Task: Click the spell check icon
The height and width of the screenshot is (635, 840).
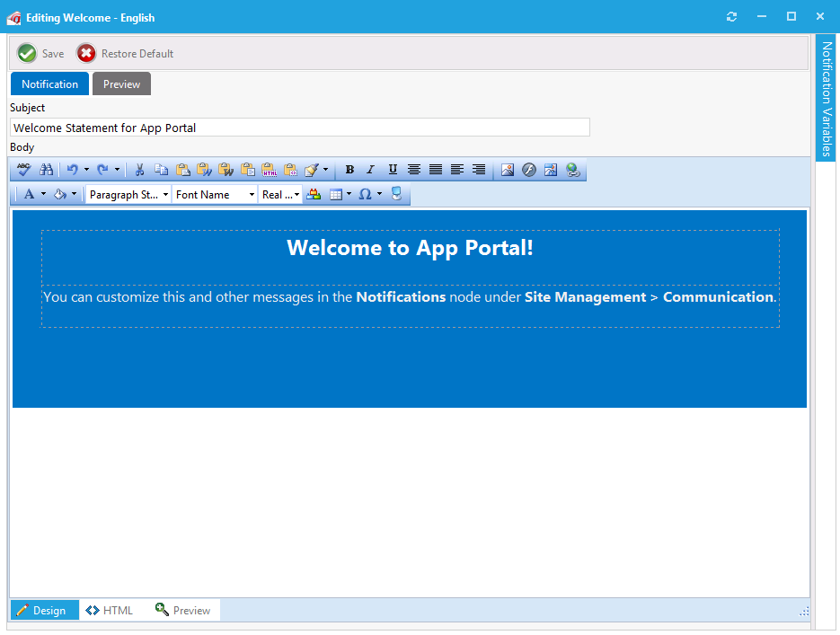Action: (24, 170)
